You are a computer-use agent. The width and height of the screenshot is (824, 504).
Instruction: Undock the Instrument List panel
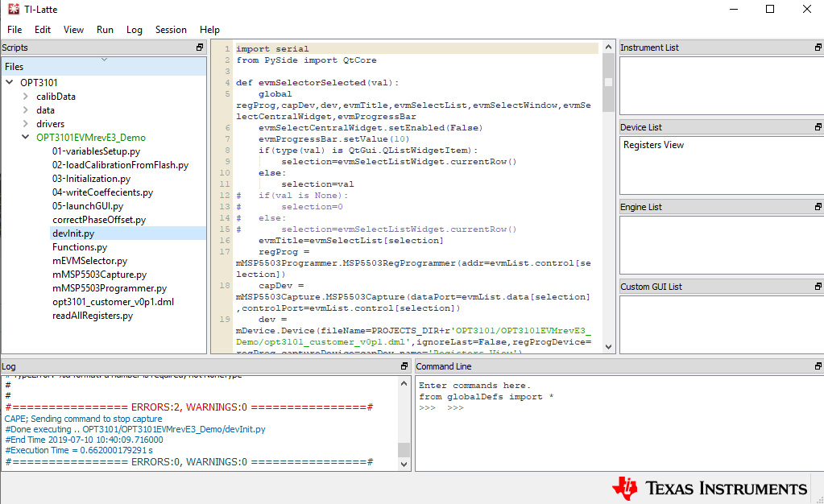(818, 48)
